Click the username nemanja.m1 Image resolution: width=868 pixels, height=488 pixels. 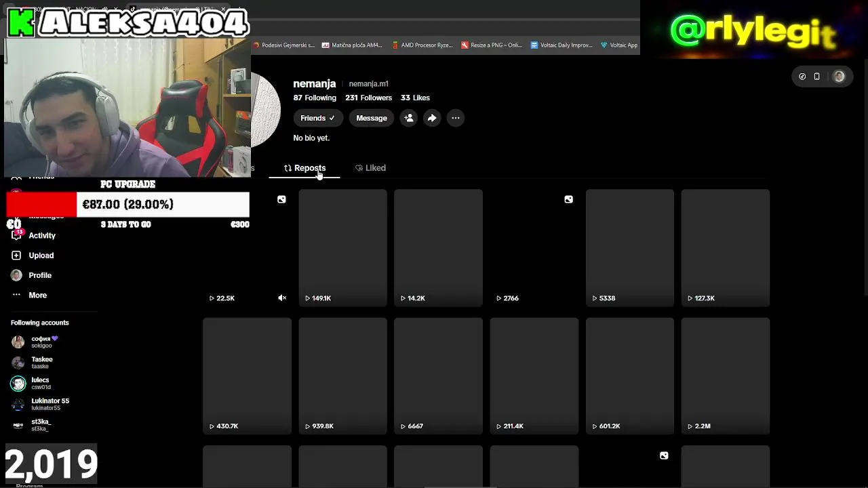click(x=368, y=84)
